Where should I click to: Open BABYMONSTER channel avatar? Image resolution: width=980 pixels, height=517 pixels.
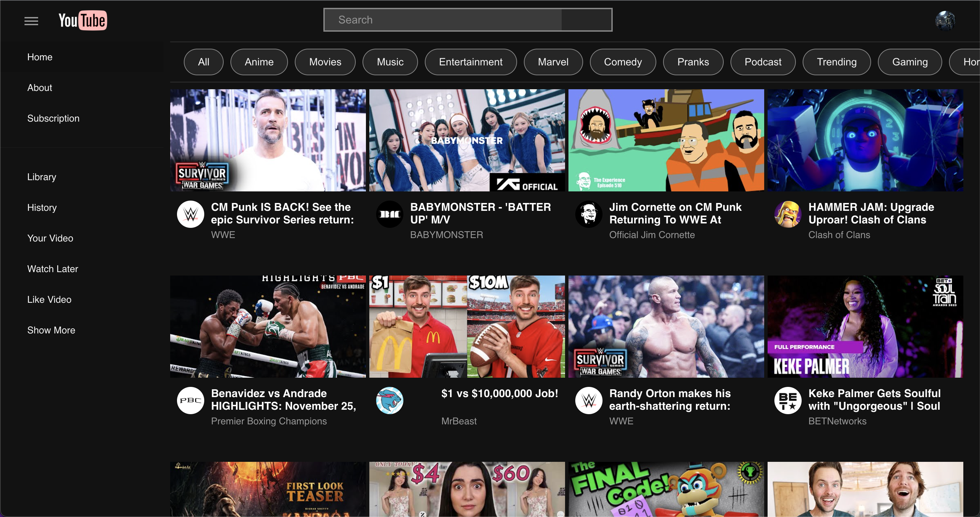pyautogui.click(x=389, y=214)
